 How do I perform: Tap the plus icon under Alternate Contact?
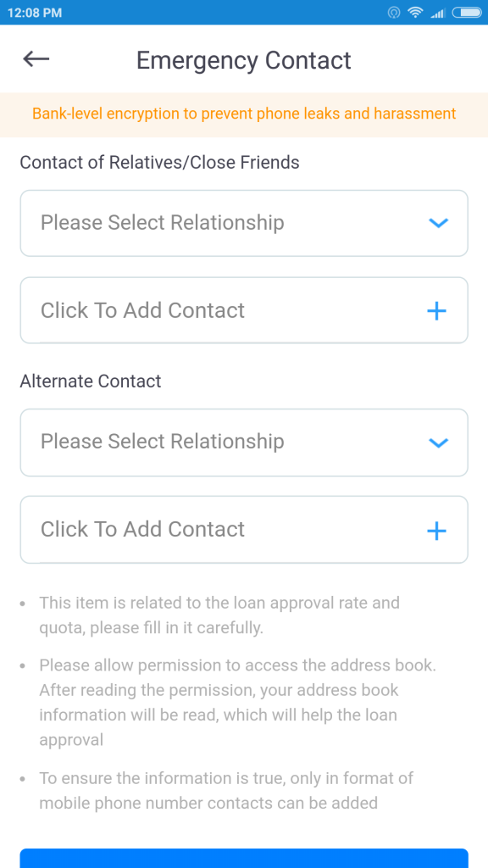436,531
